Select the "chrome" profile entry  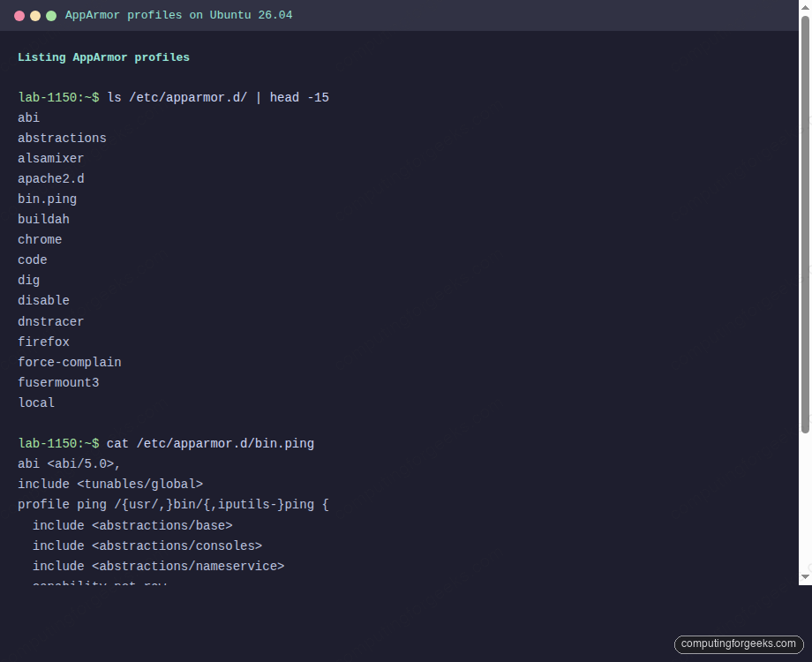40,239
